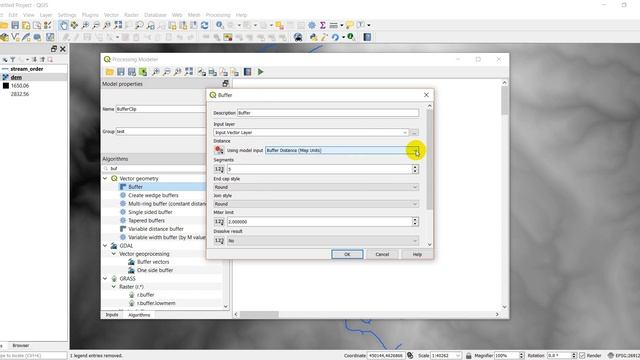Screen dimensions: 640x360
Task: Click the model Name field BufferClip
Action: pyautogui.click(x=161, y=109)
